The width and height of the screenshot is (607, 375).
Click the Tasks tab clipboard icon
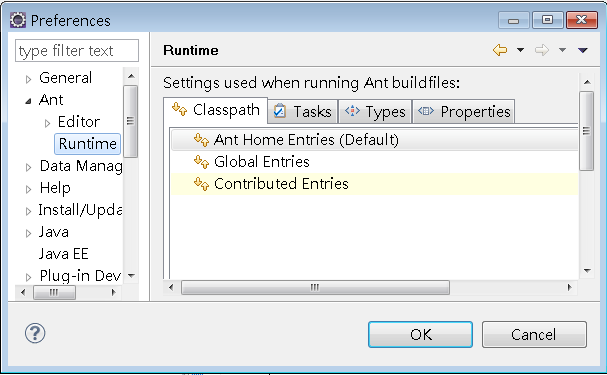(x=279, y=111)
